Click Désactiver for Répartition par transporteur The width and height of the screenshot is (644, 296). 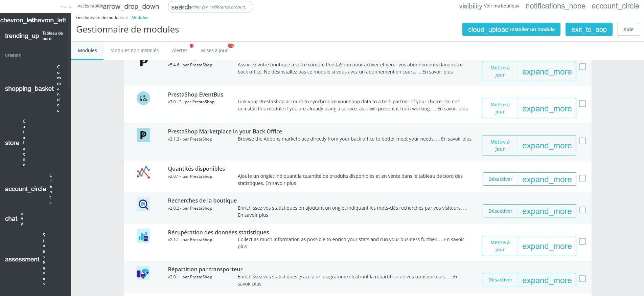point(500,280)
